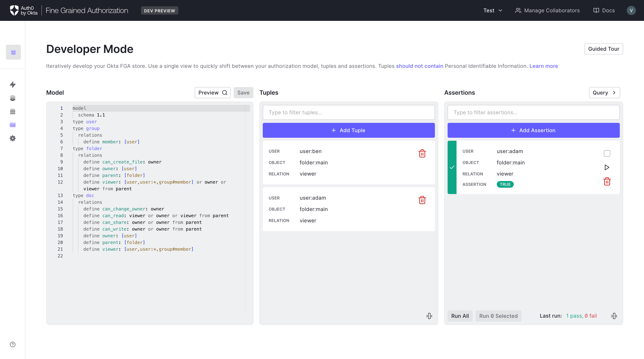Collapse the Assertions panel
This screenshot has width=644, height=359.
(x=614, y=316)
